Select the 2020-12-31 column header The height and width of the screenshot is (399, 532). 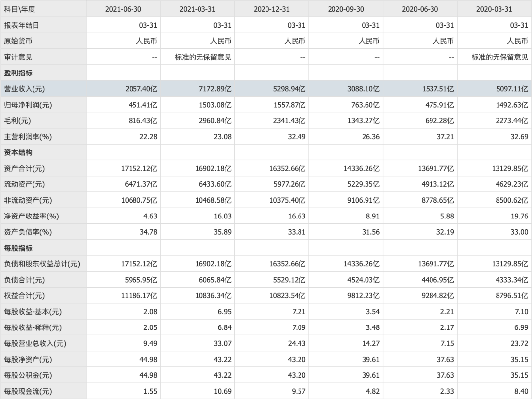click(x=272, y=9)
